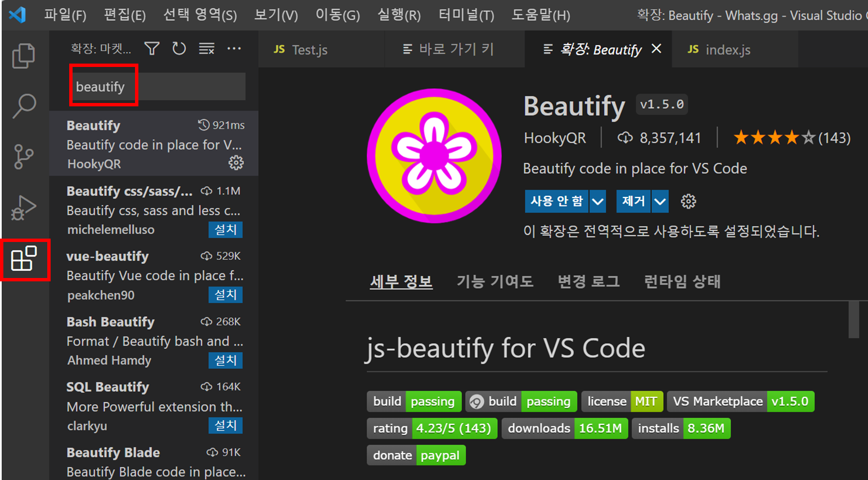868x480 pixels.
Task: Refresh the extensions list
Action: [179, 49]
